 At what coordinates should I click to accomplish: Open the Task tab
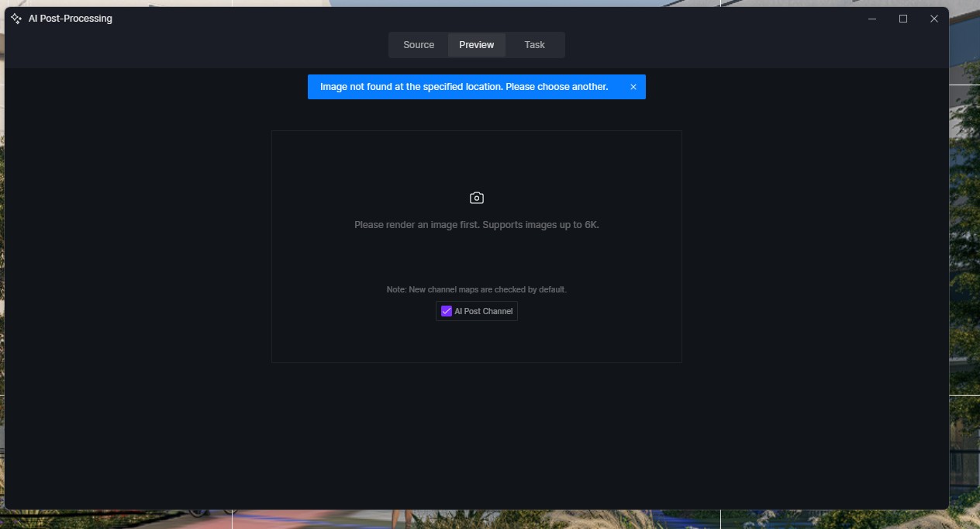tap(534, 45)
